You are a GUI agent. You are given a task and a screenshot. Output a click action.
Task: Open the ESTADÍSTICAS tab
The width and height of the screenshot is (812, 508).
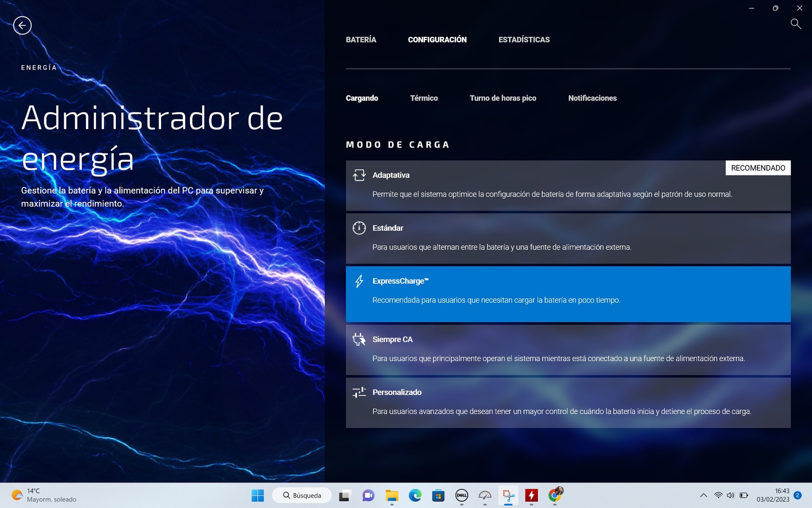pos(524,40)
